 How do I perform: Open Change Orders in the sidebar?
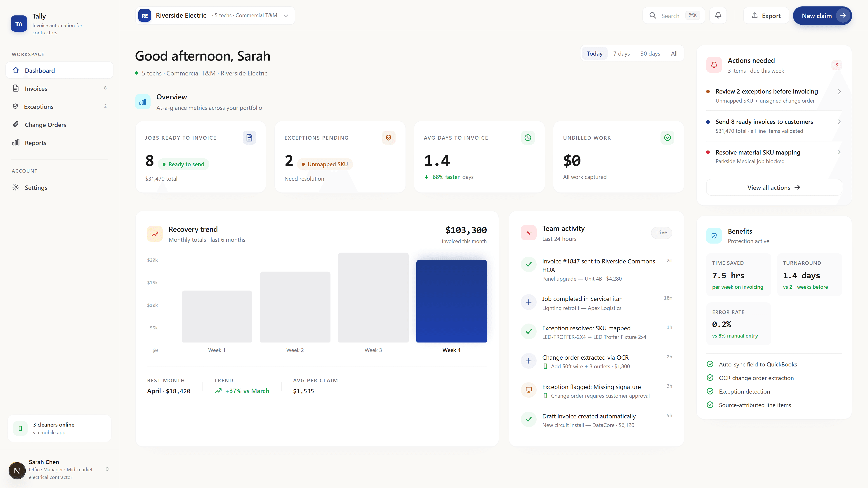(x=59, y=125)
